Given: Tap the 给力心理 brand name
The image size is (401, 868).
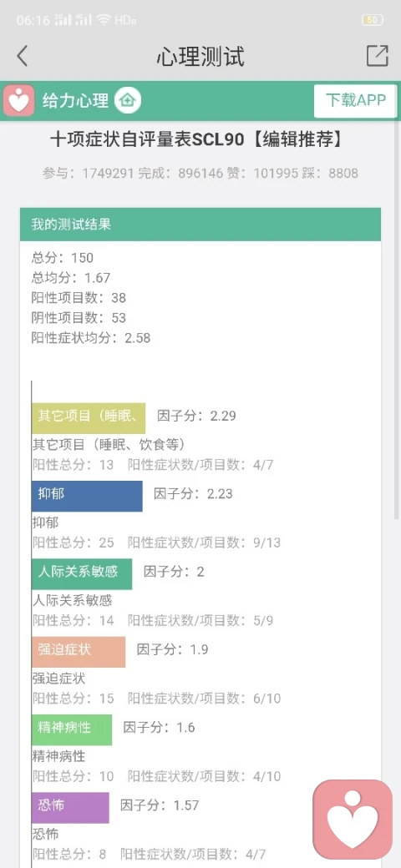Looking at the screenshot, I should [75, 101].
